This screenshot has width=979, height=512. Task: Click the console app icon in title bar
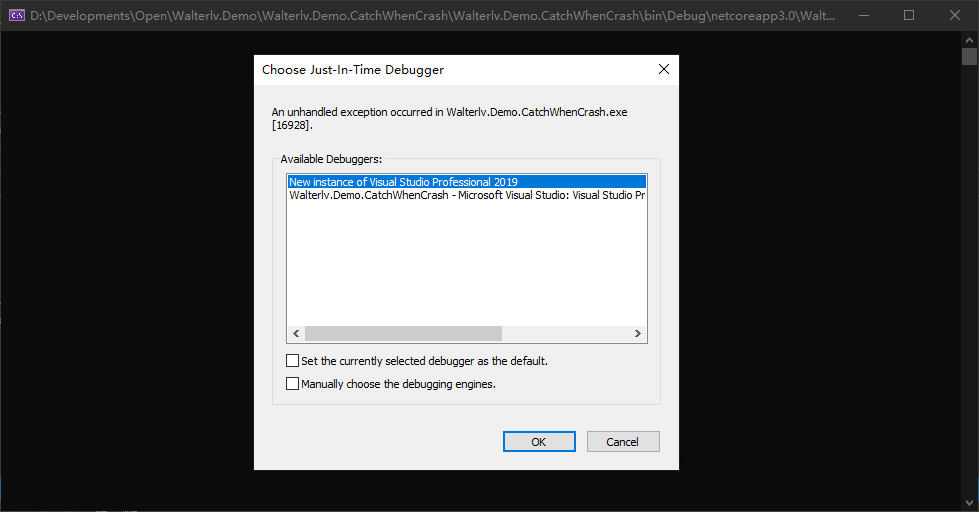tap(16, 16)
